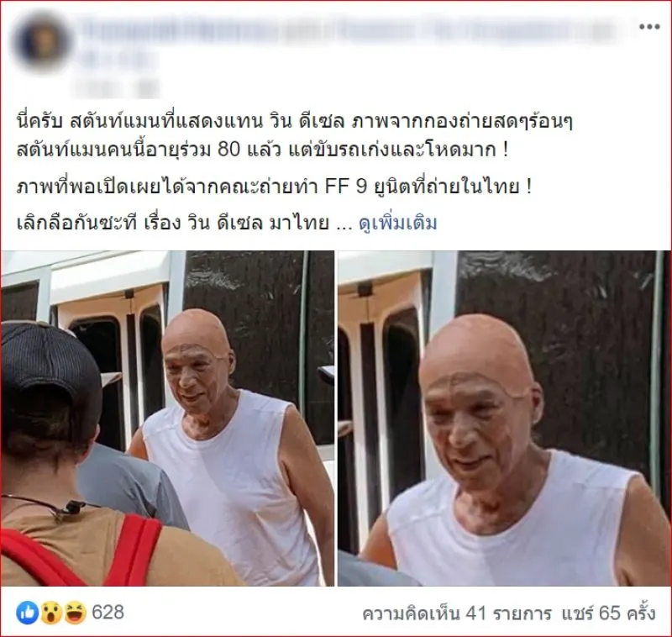The width and height of the screenshot is (672, 637).
Task: Click the blurred profile avatar picture
Action: coord(42,41)
